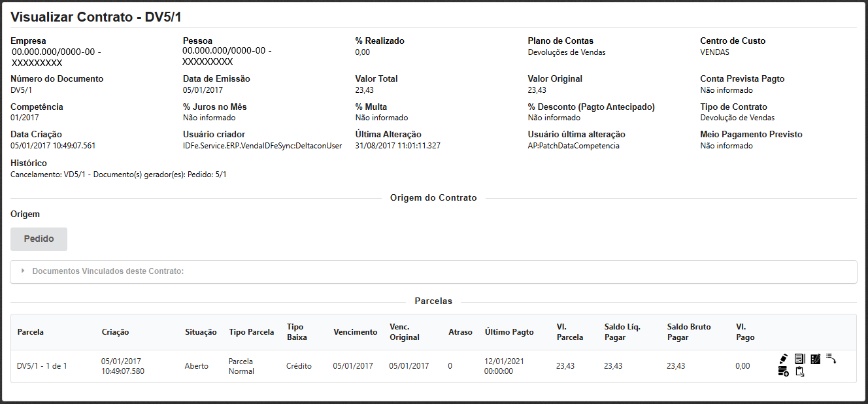The height and width of the screenshot is (404, 868).
Task: Click the Venc. Original column header
Action: click(405, 332)
